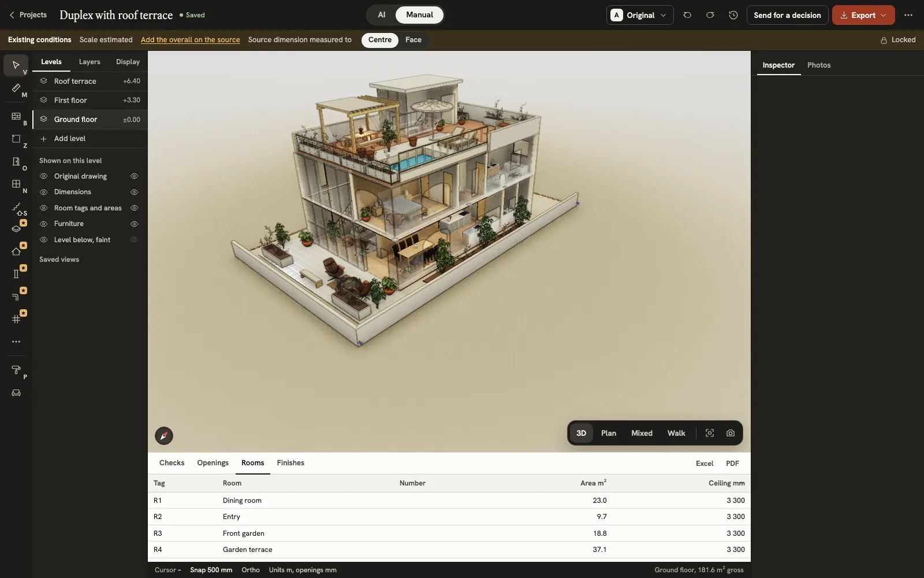The width and height of the screenshot is (924, 578).
Task: Choose the Wall brick tool
Action: coord(16,116)
